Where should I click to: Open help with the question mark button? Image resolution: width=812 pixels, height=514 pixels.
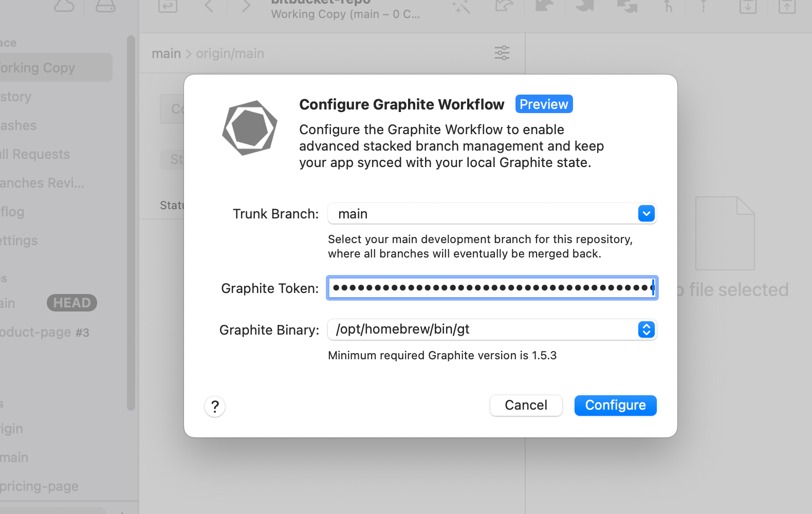[x=215, y=407]
